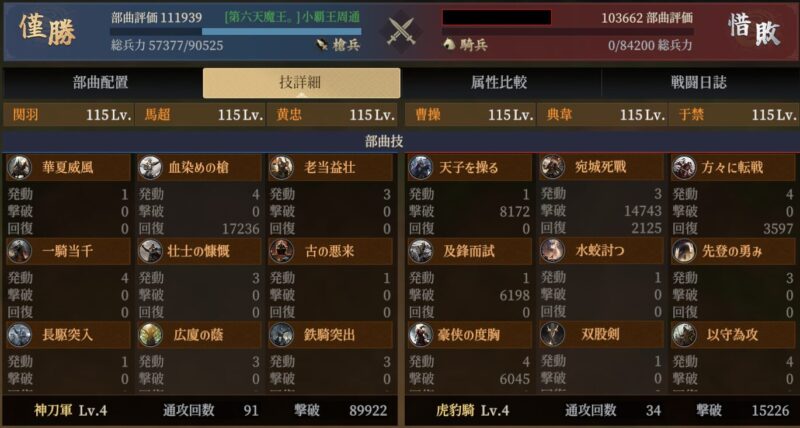Select general 関羽 115Lv. header

[x=69, y=115]
